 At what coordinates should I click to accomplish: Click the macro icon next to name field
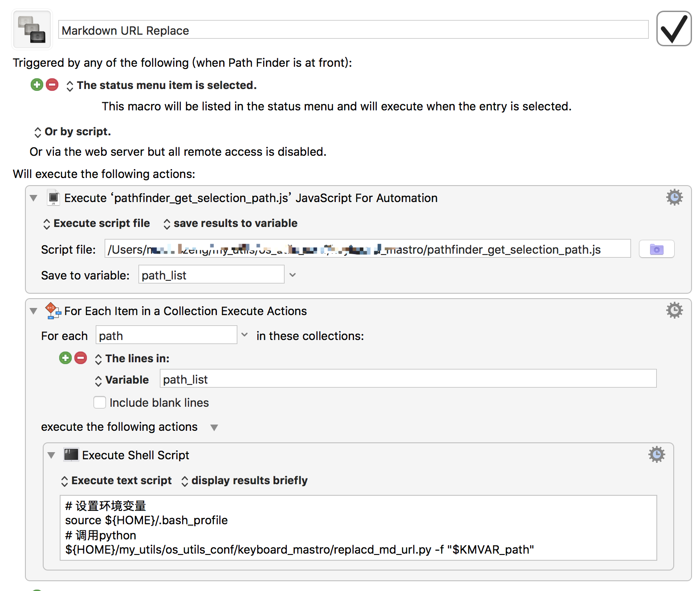click(x=32, y=29)
